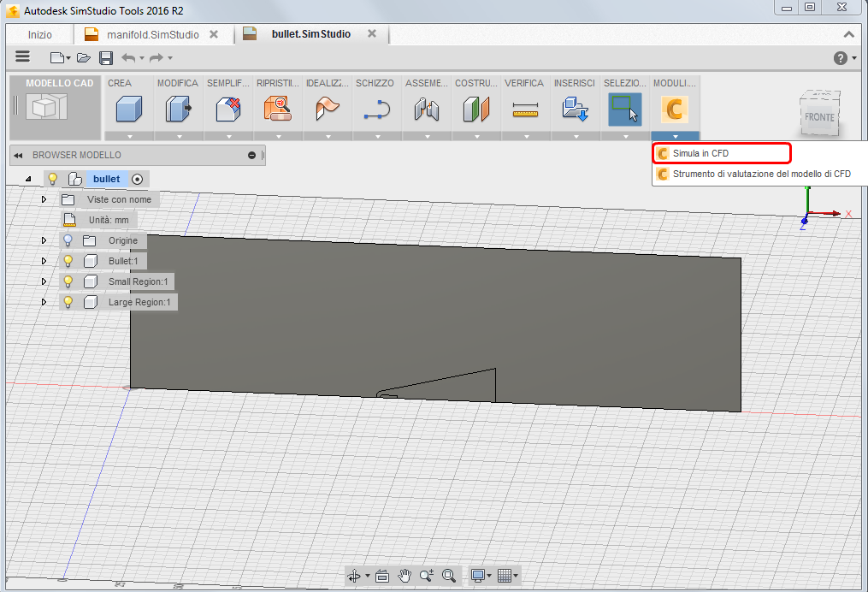Click the open folder icon

[x=84, y=57]
